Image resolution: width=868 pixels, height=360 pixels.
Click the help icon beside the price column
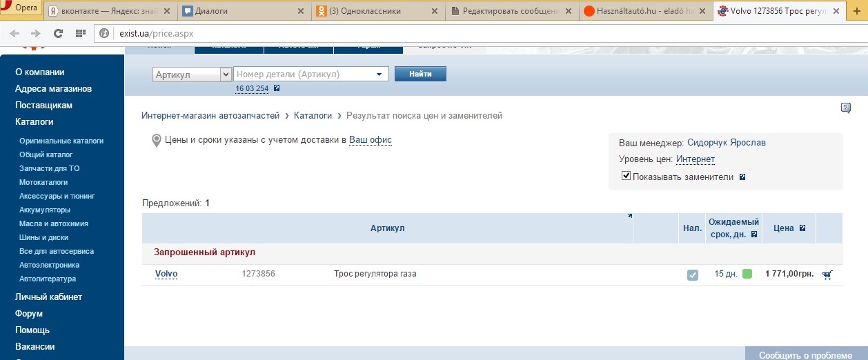[x=802, y=228]
